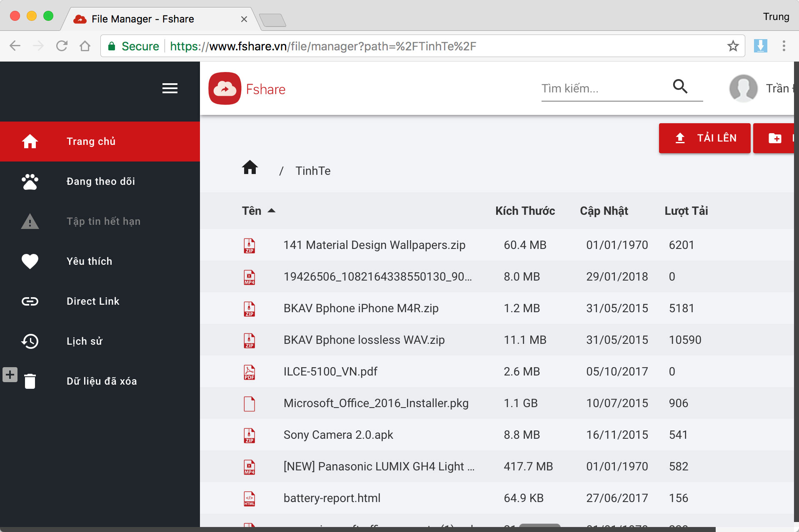The image size is (799, 532).
Task: Select Microsoft_Office_2016_Installer.pkg file name
Action: [376, 403]
